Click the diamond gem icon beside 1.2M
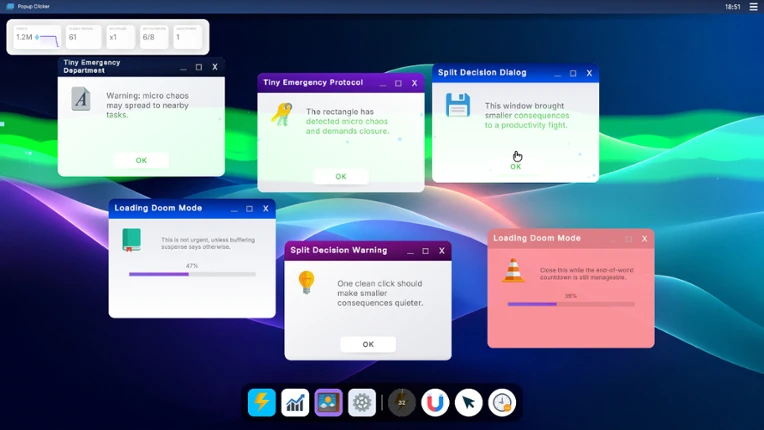Image resolution: width=764 pixels, height=430 pixels. pos(37,37)
